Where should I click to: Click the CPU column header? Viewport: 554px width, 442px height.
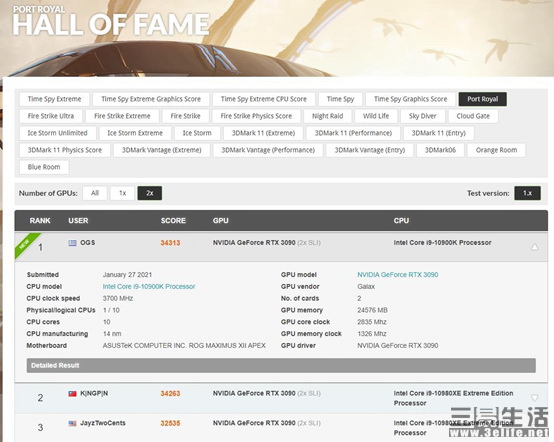pyautogui.click(x=401, y=221)
